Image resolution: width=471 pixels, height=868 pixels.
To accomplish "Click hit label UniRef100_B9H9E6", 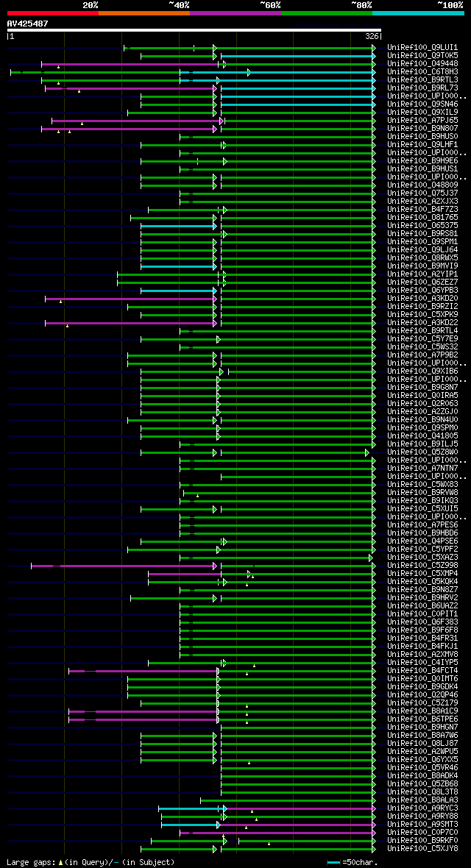I will tap(422, 161).
